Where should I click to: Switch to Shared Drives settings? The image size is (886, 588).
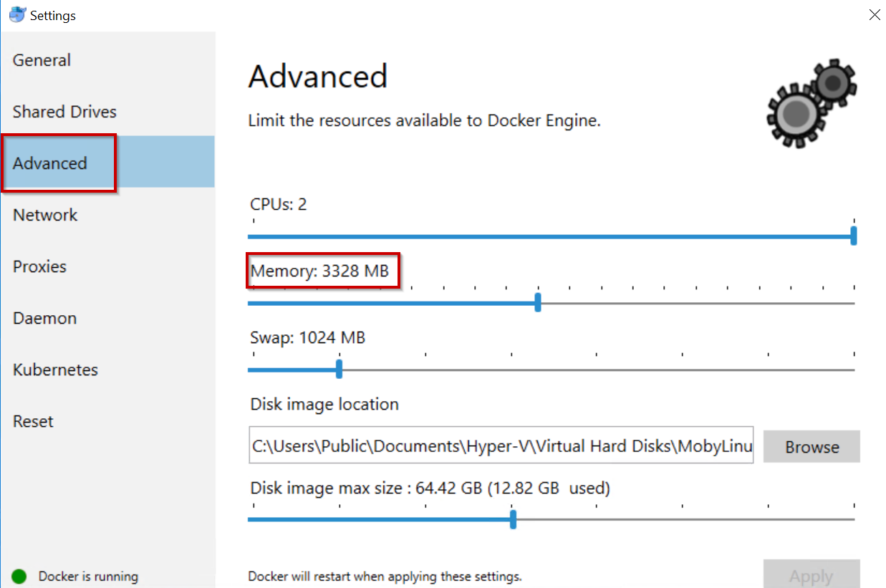coord(64,112)
